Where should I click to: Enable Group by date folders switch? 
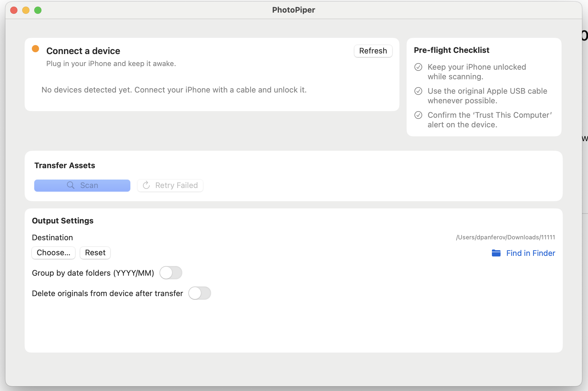171,273
